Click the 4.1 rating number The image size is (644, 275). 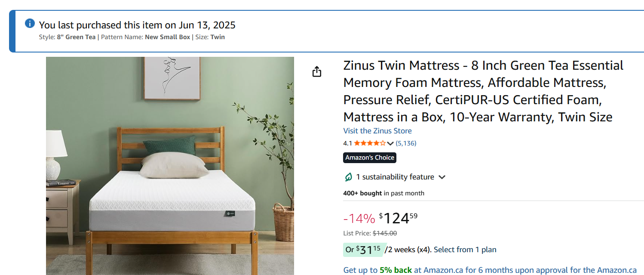tap(347, 143)
